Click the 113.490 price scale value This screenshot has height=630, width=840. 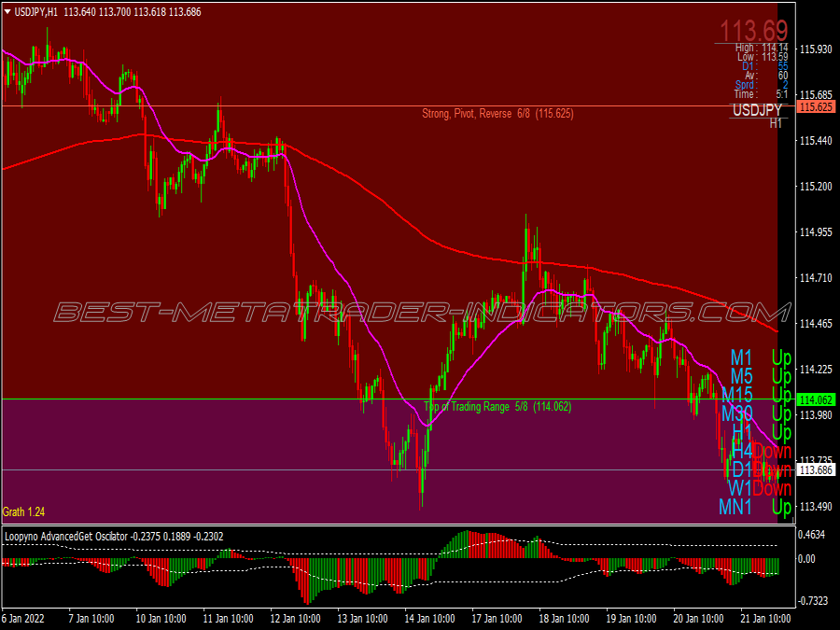click(x=816, y=506)
